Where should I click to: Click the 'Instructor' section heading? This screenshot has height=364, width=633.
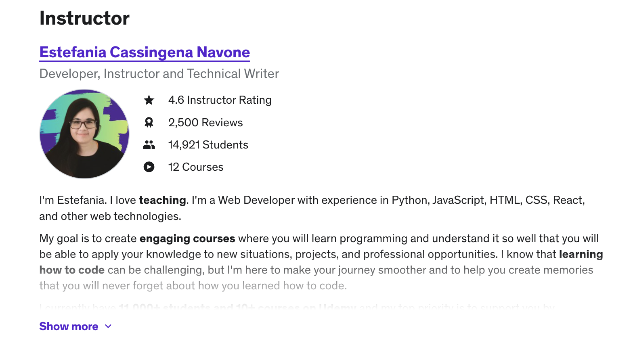pyautogui.click(x=84, y=18)
